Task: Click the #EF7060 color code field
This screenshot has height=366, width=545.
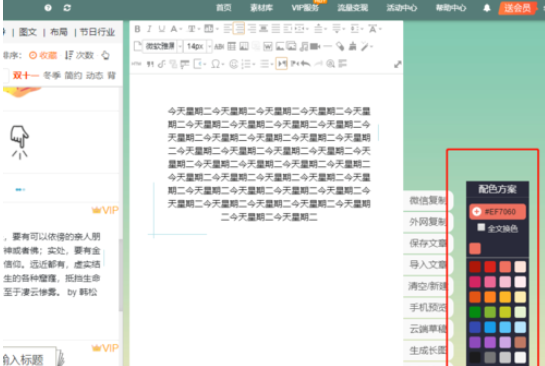Action: [x=497, y=212]
